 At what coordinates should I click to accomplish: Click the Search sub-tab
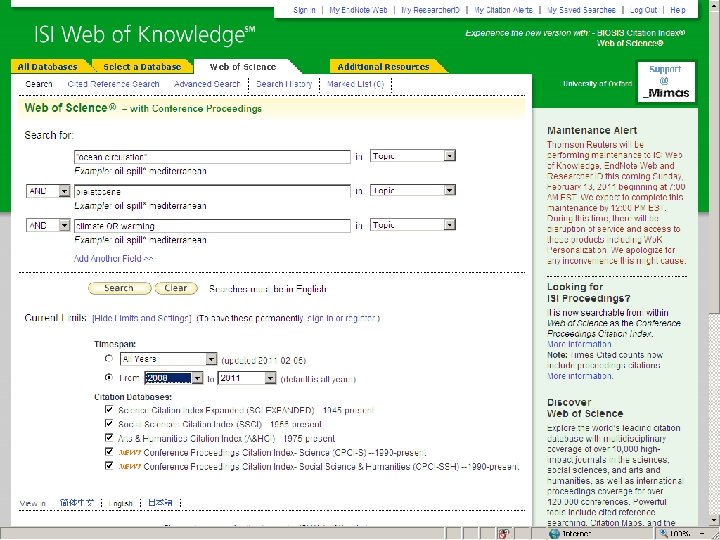point(39,84)
